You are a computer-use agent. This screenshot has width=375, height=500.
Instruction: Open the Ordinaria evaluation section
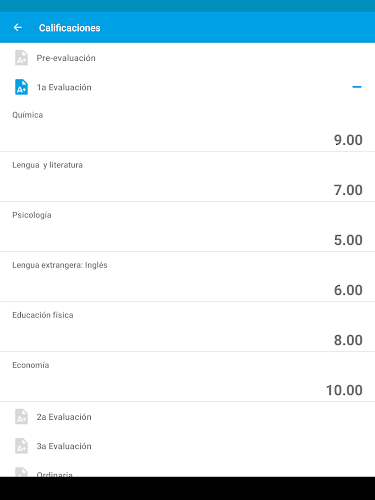pyautogui.click(x=187, y=470)
